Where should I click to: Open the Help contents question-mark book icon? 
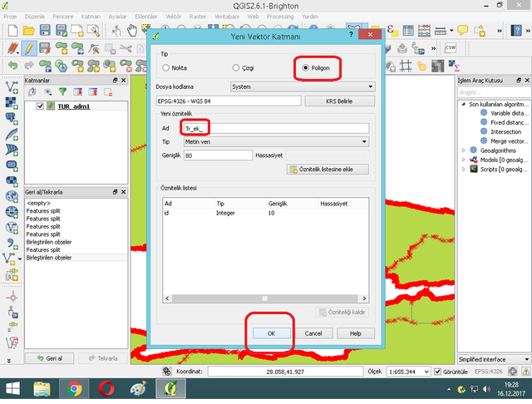point(516,31)
